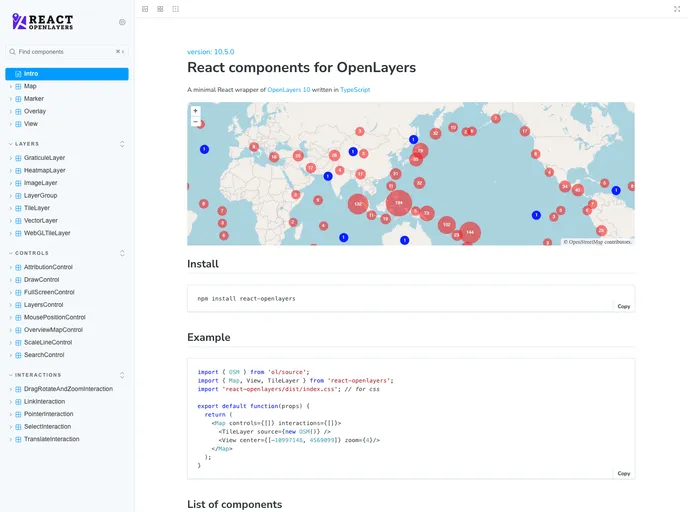Copy the npm install command

(624, 306)
